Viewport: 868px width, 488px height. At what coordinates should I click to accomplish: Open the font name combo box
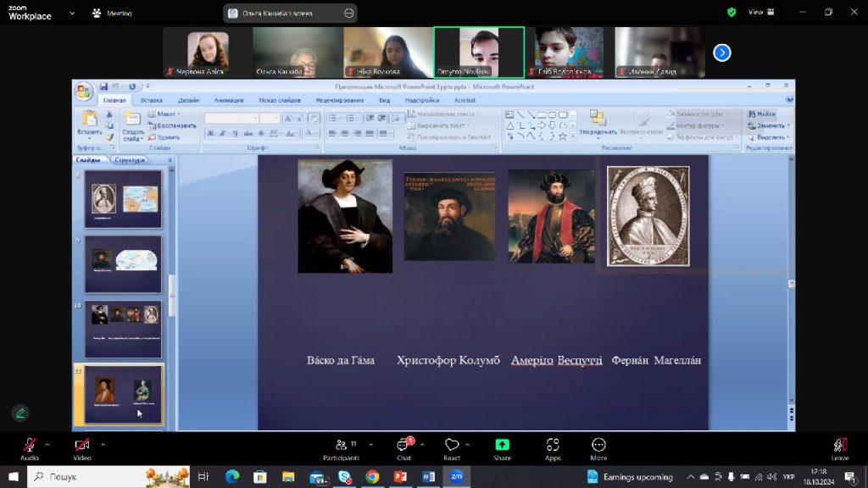[231, 118]
